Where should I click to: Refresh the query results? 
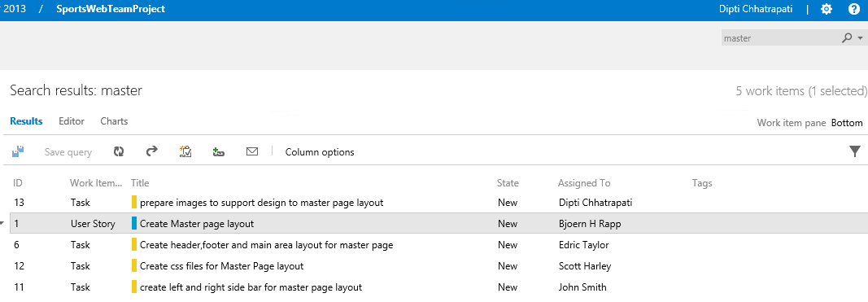(119, 151)
